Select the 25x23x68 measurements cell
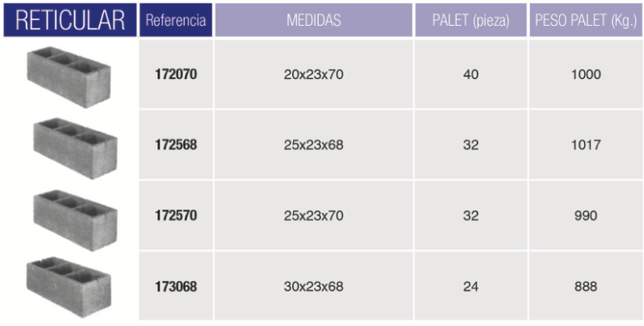 [x=314, y=145]
